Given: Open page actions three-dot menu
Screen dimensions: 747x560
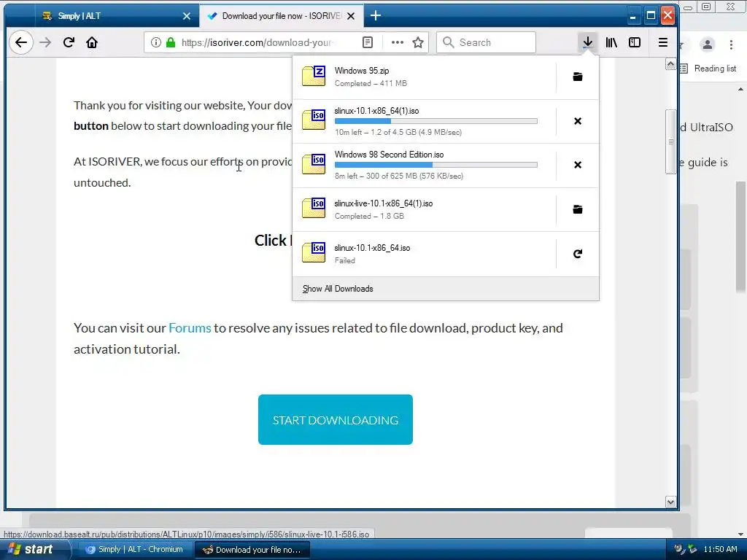Looking at the screenshot, I should click(398, 42).
